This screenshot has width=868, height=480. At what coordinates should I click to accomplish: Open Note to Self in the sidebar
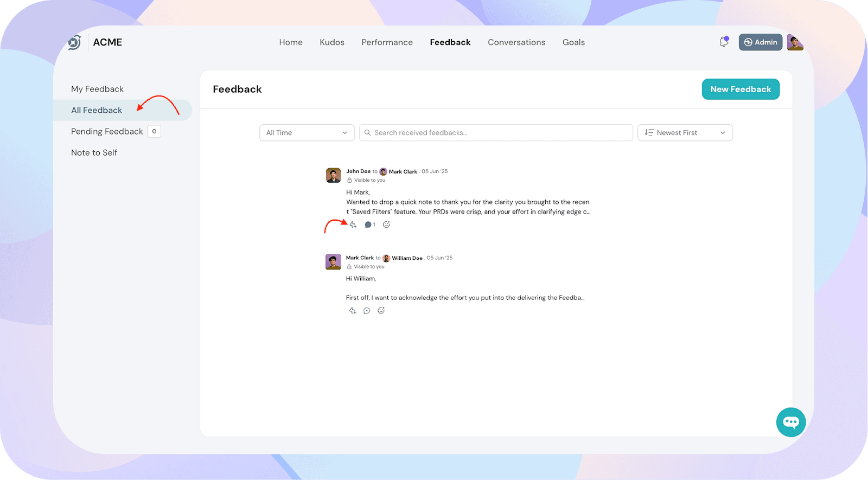94,152
